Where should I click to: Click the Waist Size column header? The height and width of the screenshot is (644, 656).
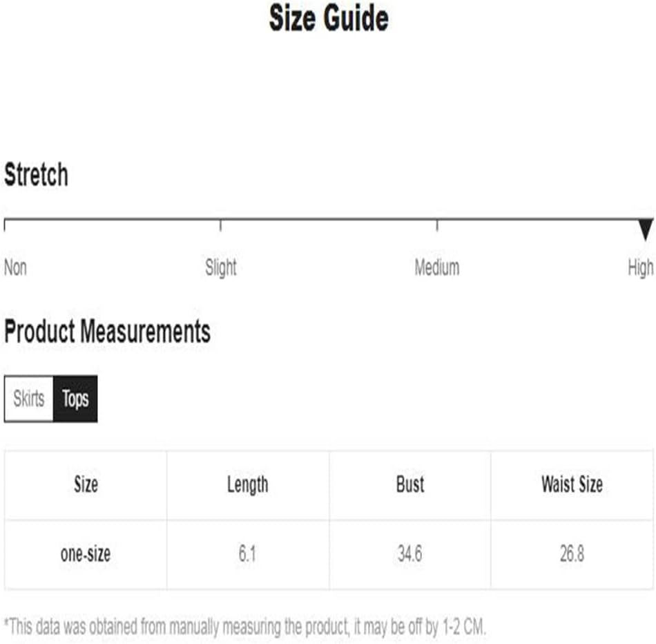[x=572, y=484]
